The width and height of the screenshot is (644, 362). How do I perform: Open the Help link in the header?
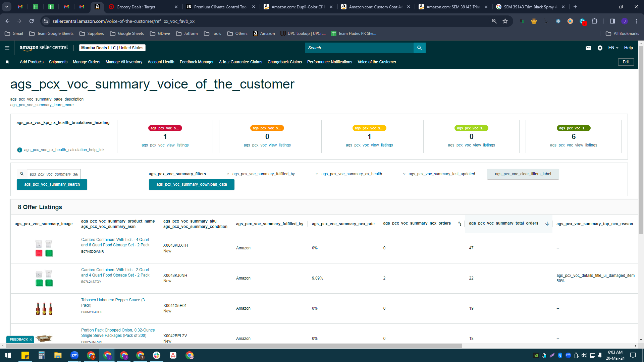629,48
